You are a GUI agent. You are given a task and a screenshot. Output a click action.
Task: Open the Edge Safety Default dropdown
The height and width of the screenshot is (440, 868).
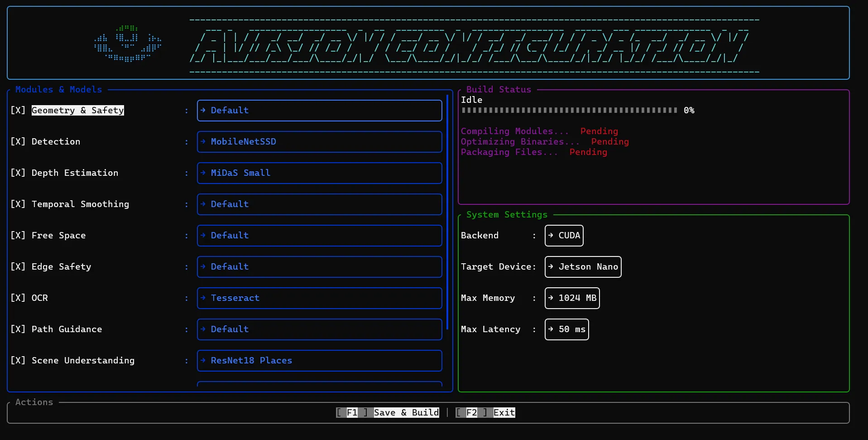click(320, 267)
